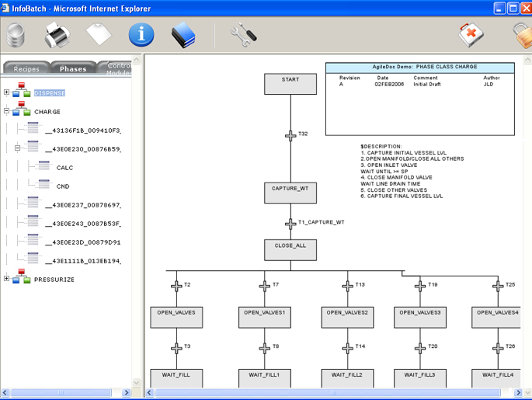Open the wrench and screwdriver tools icon
Image resolution: width=532 pixels, height=400 pixels.
click(243, 35)
